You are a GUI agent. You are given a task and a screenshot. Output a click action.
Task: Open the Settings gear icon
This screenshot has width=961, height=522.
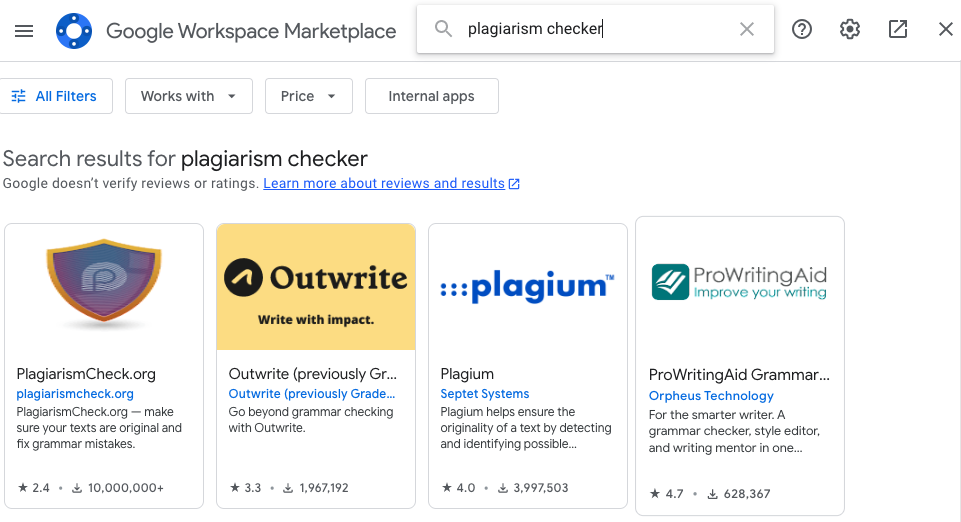(849, 29)
